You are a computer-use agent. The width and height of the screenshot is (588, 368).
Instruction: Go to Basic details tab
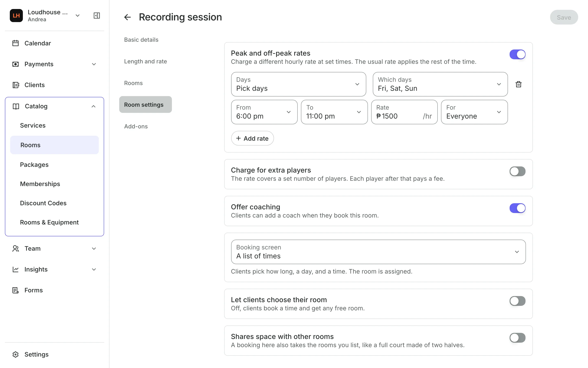tap(141, 40)
